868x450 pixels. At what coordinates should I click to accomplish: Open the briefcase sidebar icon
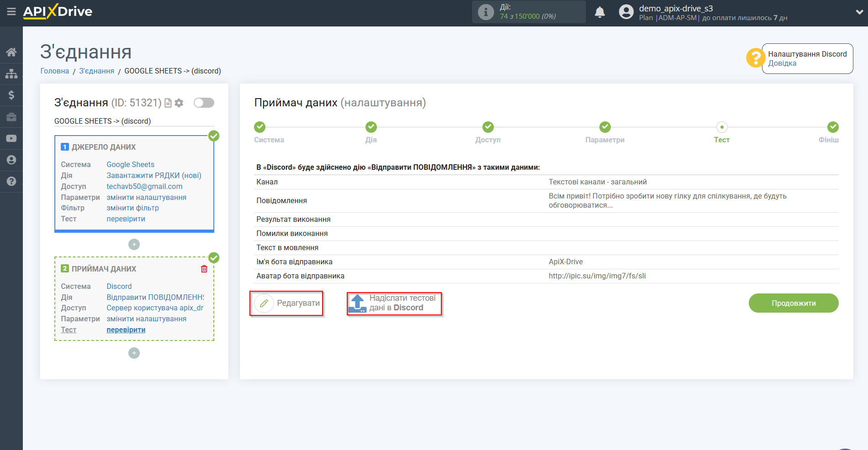click(x=11, y=117)
